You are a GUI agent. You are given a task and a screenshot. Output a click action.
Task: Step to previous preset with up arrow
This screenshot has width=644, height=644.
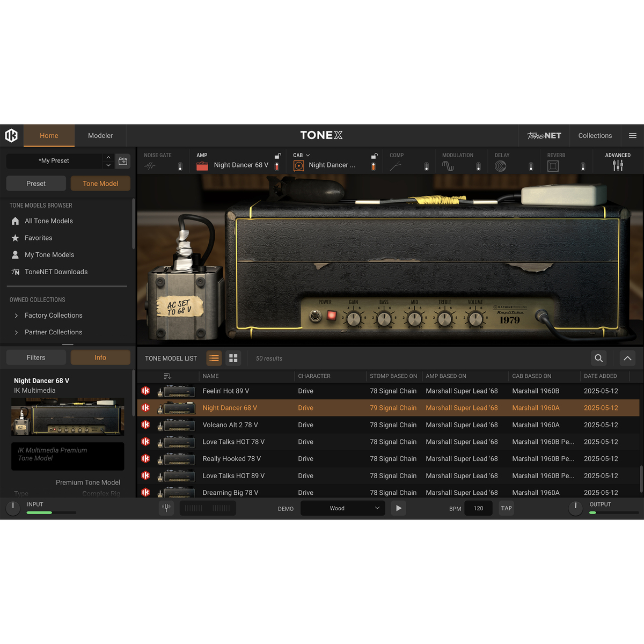point(108,158)
